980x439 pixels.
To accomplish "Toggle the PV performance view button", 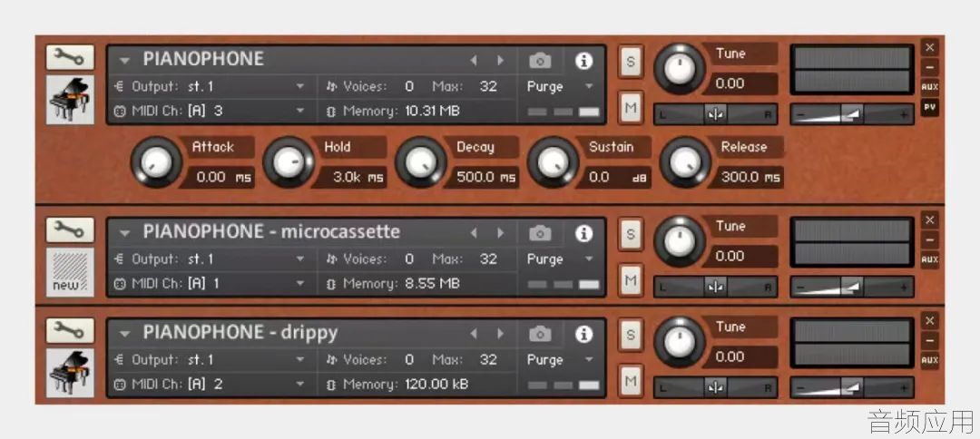I will pos(929,107).
